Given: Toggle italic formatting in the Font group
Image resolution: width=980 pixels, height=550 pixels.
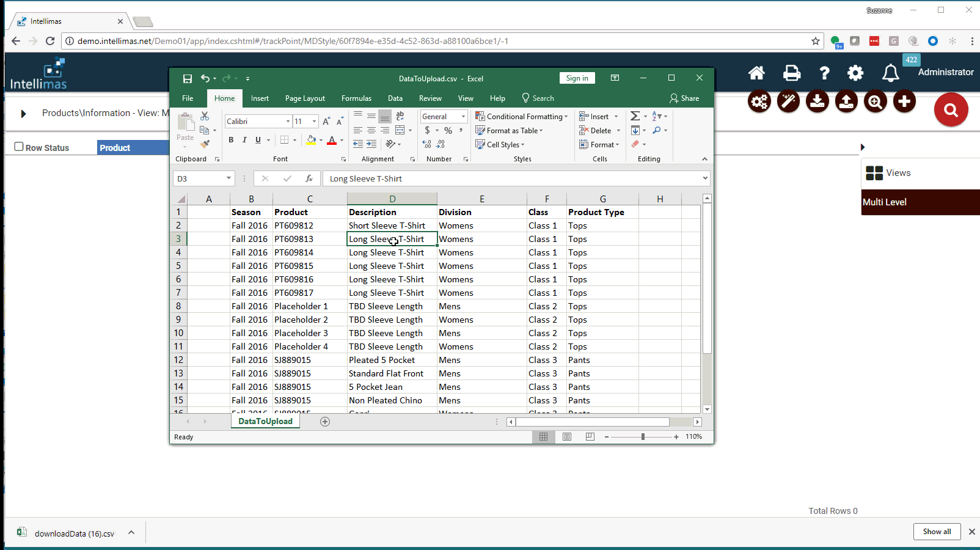Looking at the screenshot, I should click(x=244, y=140).
